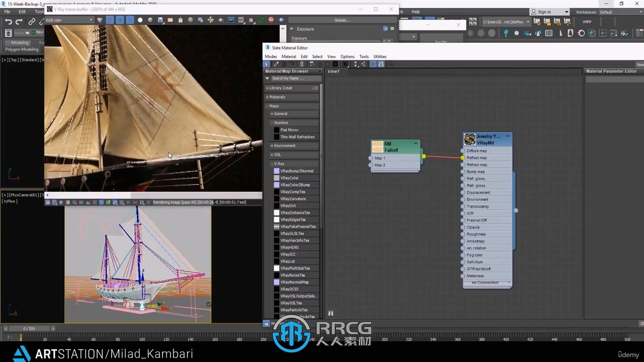Stop rendering via the red stop icon
Viewport: 644px width, 362px height.
click(x=271, y=20)
